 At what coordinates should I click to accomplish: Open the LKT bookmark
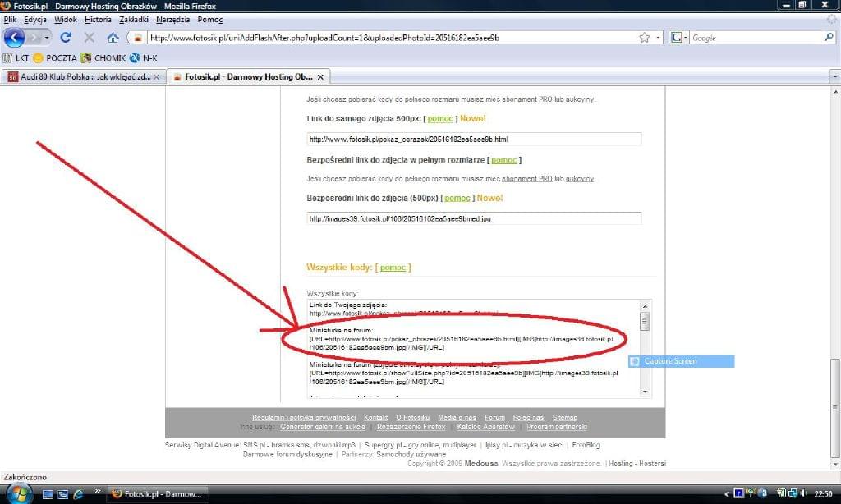point(16,57)
